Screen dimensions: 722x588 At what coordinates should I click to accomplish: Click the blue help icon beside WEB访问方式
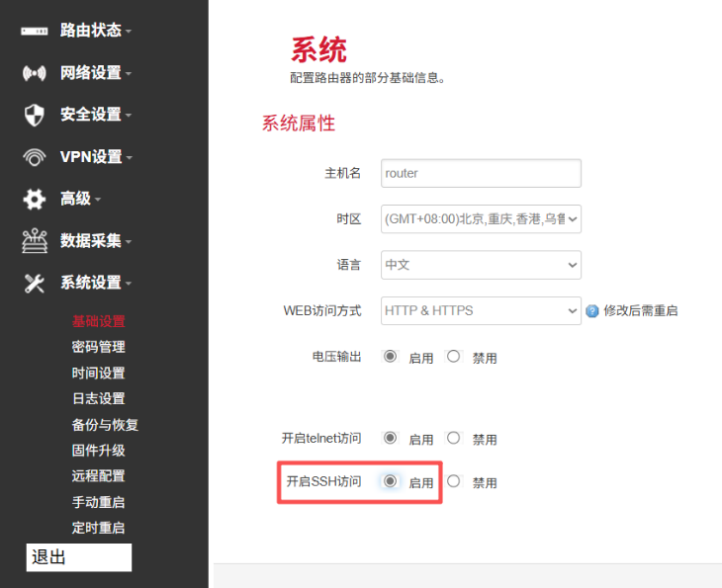(592, 311)
